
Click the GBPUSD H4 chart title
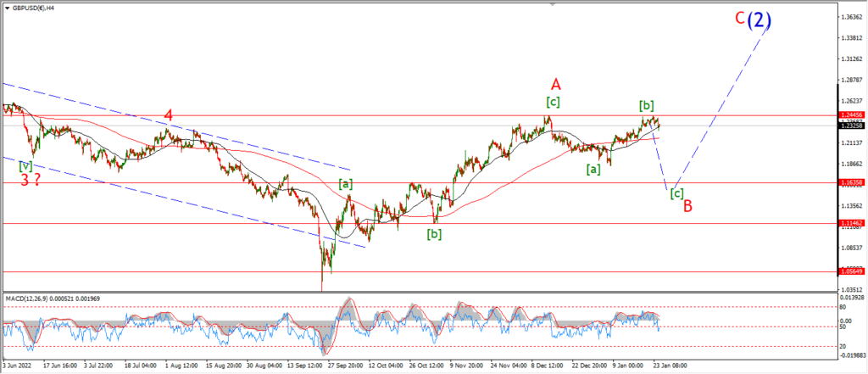point(30,8)
